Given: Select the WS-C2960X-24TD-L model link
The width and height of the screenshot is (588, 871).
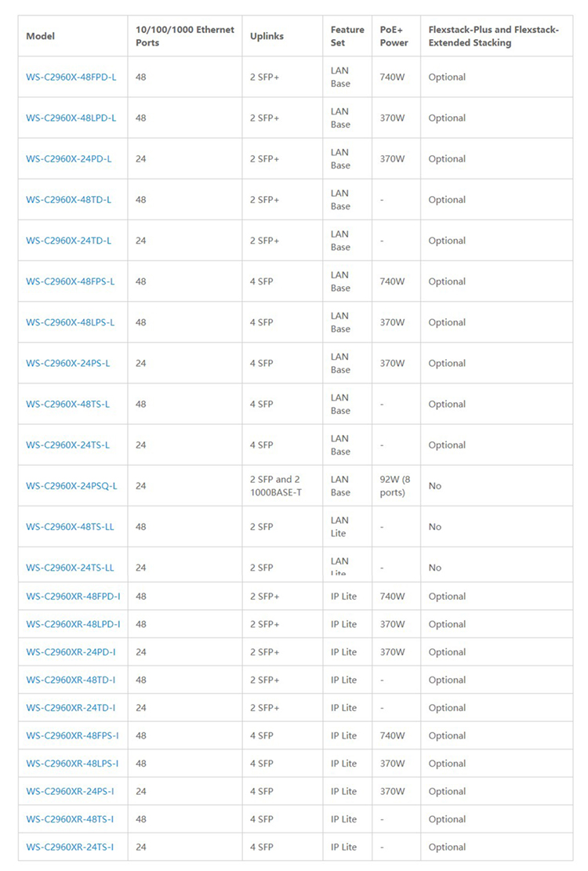Looking at the screenshot, I should (69, 241).
